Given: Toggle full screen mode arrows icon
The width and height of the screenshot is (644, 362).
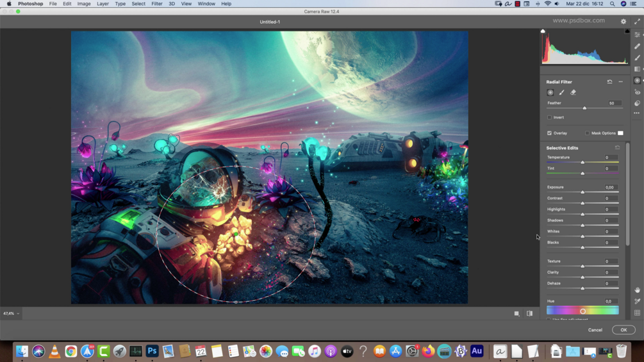Looking at the screenshot, I should [637, 21].
